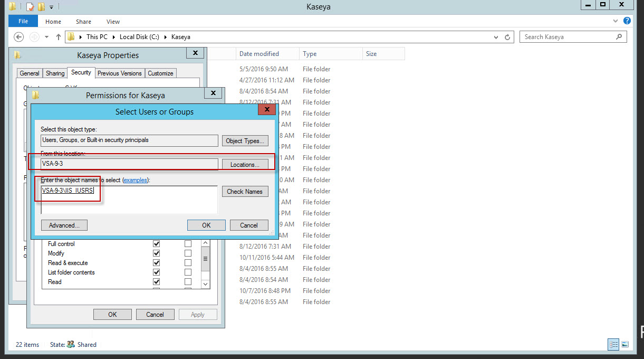
Task: Toggle Allow checkbox for Read & execute
Action: pyautogui.click(x=156, y=263)
